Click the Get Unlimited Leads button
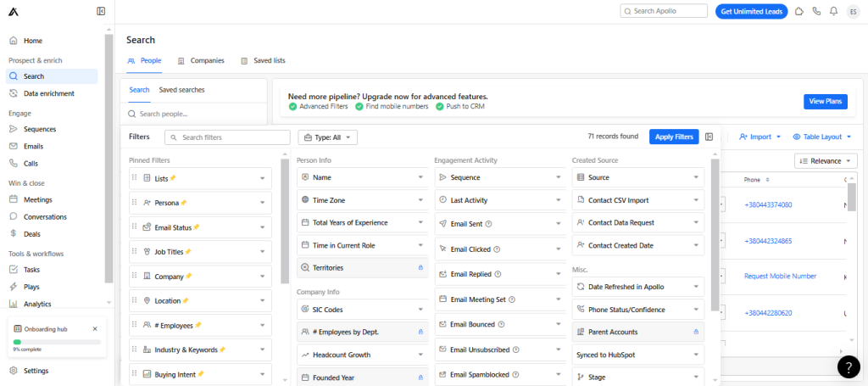This screenshot has height=386, width=868. (751, 11)
